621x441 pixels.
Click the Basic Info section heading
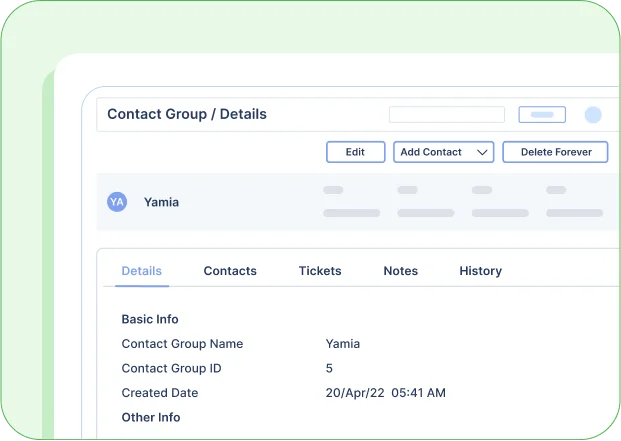[x=150, y=319]
